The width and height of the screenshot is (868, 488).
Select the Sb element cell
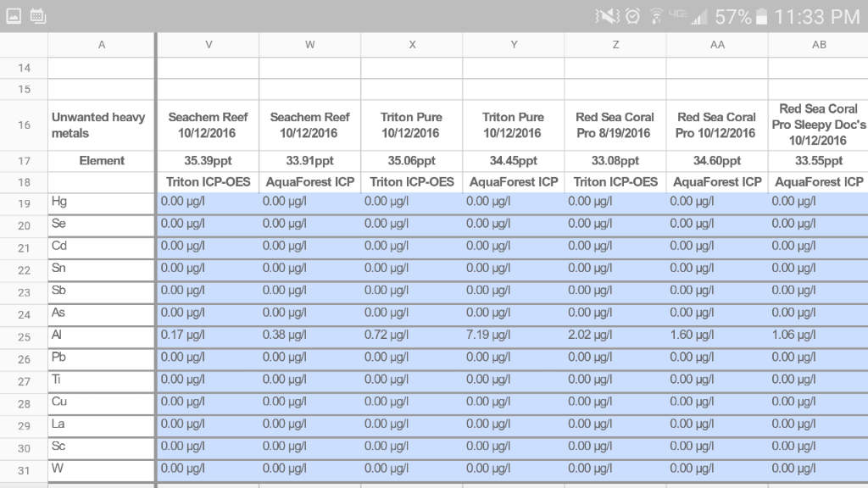[x=102, y=292]
